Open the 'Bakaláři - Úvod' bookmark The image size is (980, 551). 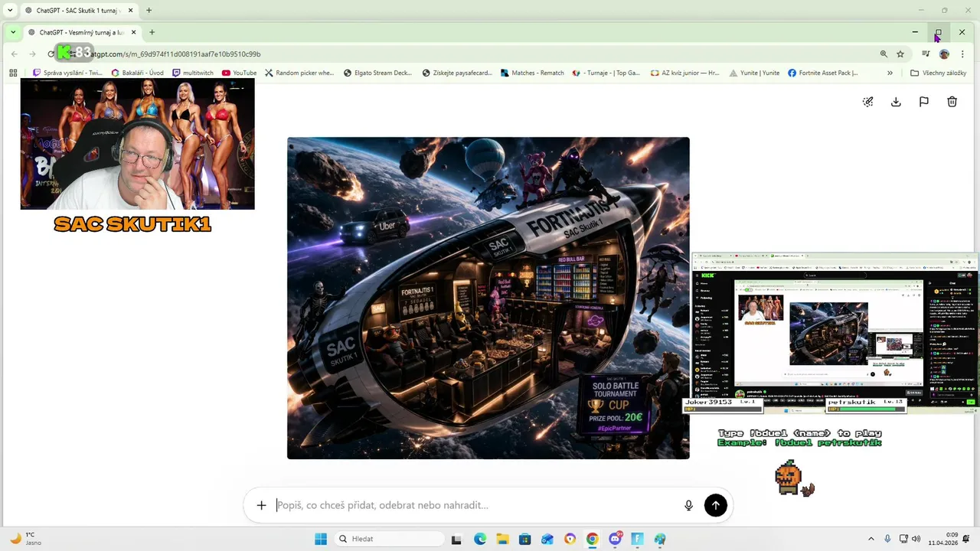pos(138,73)
